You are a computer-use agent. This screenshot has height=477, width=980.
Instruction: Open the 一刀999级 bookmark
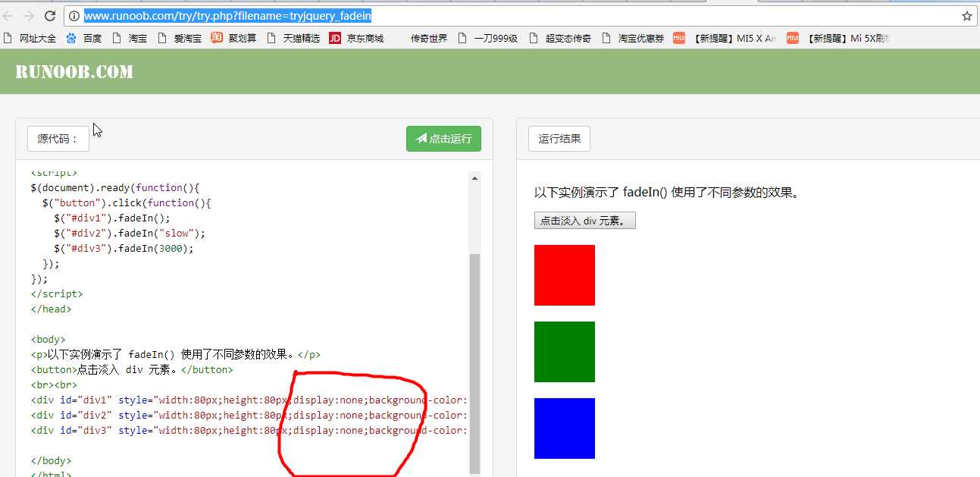click(x=488, y=38)
